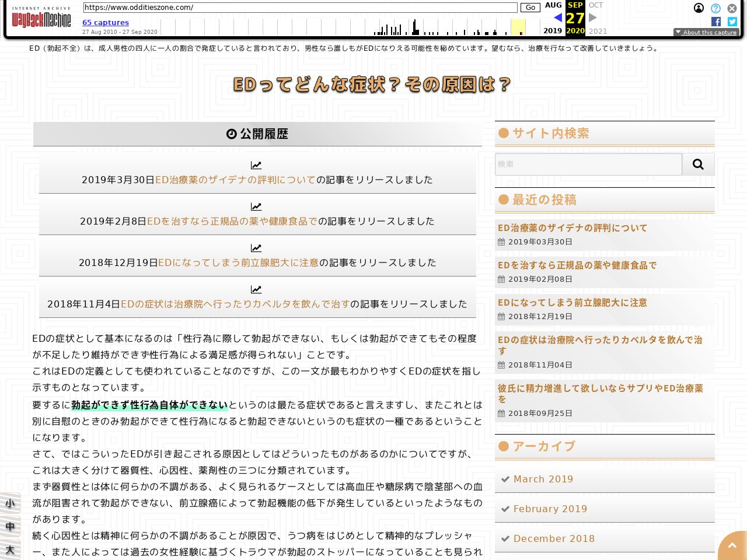The width and height of the screenshot is (747, 560).
Task: Share this capture on Facebook
Action: click(x=716, y=22)
